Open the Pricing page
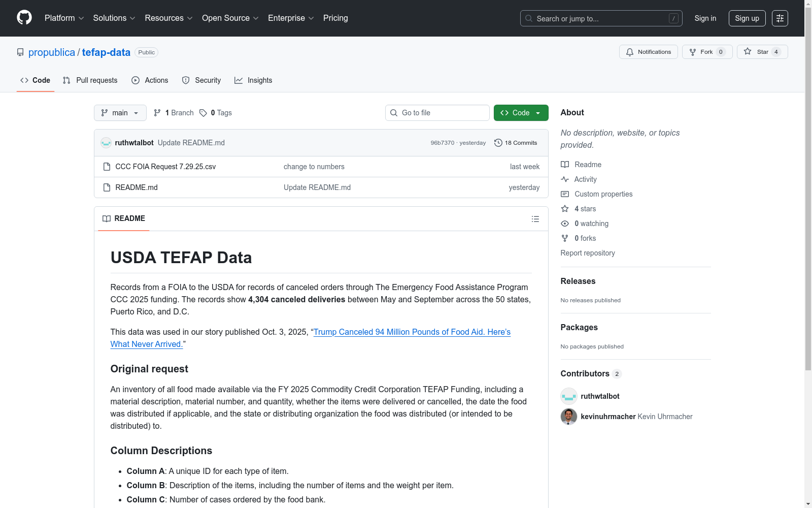812x508 pixels. coord(335,18)
